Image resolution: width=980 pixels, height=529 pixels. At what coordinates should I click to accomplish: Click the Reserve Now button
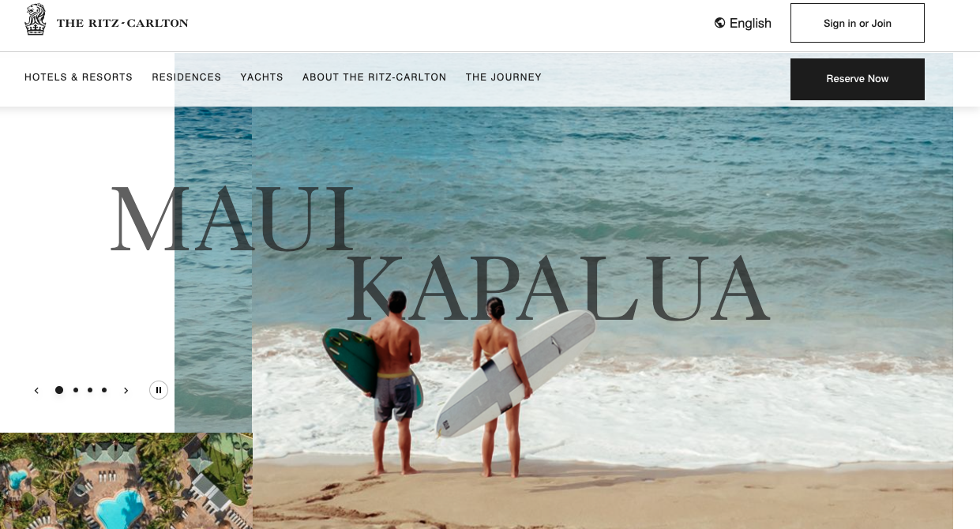pyautogui.click(x=857, y=79)
